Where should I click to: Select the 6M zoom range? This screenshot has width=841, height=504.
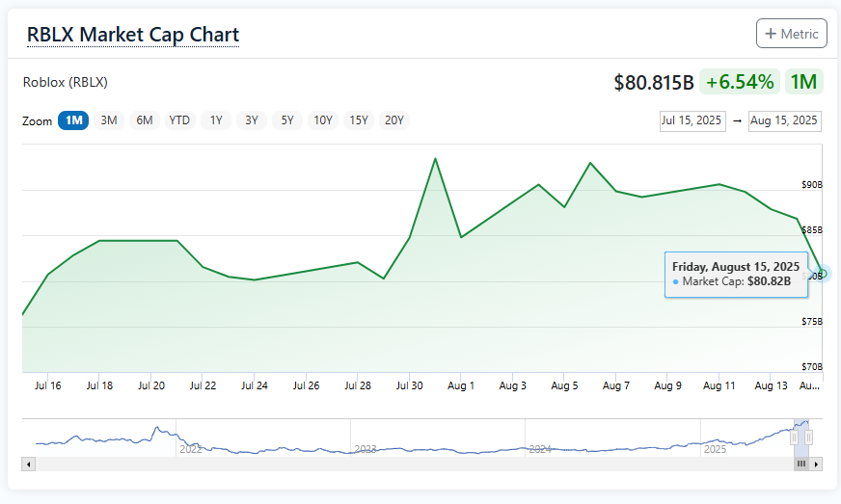[x=145, y=120]
